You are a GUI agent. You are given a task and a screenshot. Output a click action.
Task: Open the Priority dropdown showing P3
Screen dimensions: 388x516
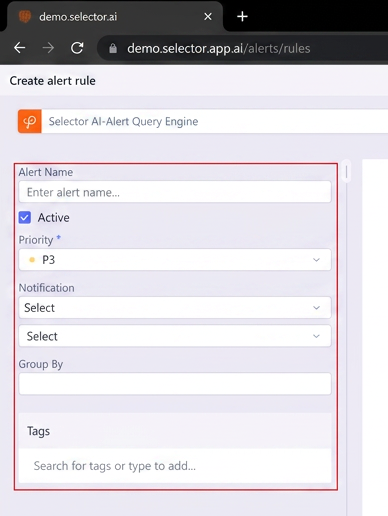pos(175,260)
